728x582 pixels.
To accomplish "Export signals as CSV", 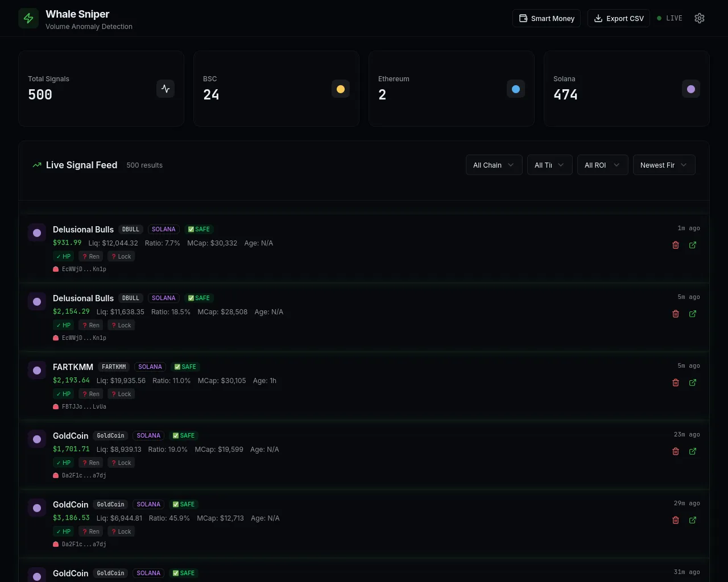I will pos(619,18).
